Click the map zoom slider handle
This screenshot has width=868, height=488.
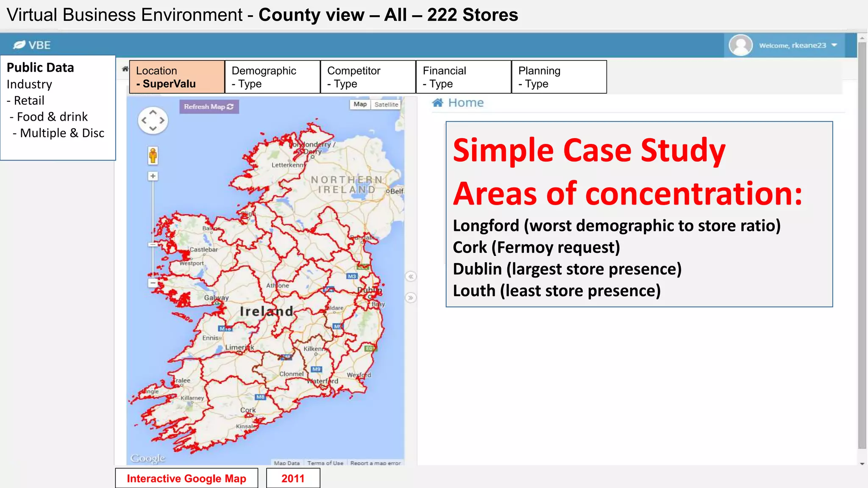coord(153,244)
